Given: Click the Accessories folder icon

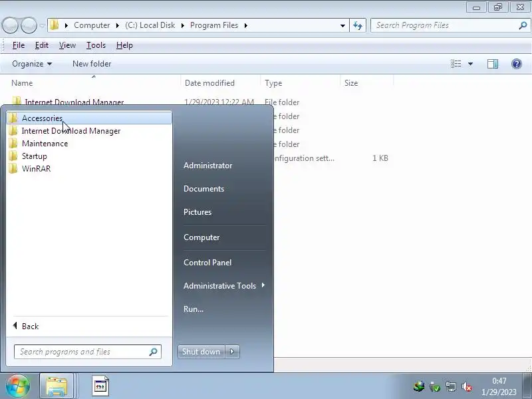Looking at the screenshot, I should coord(13,118).
